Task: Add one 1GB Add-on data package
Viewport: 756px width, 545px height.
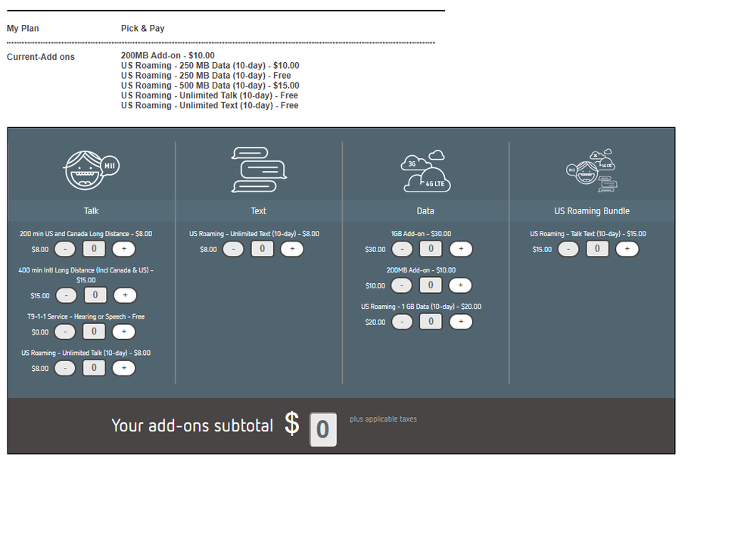Action: tap(460, 249)
